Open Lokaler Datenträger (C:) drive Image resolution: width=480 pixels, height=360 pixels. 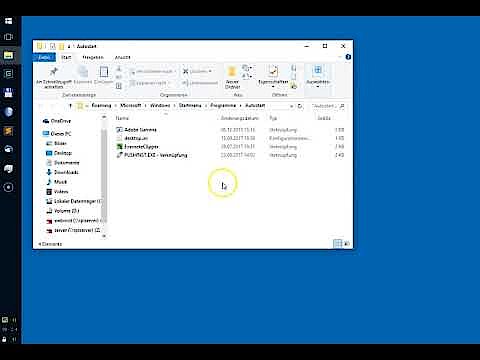click(x=73, y=201)
